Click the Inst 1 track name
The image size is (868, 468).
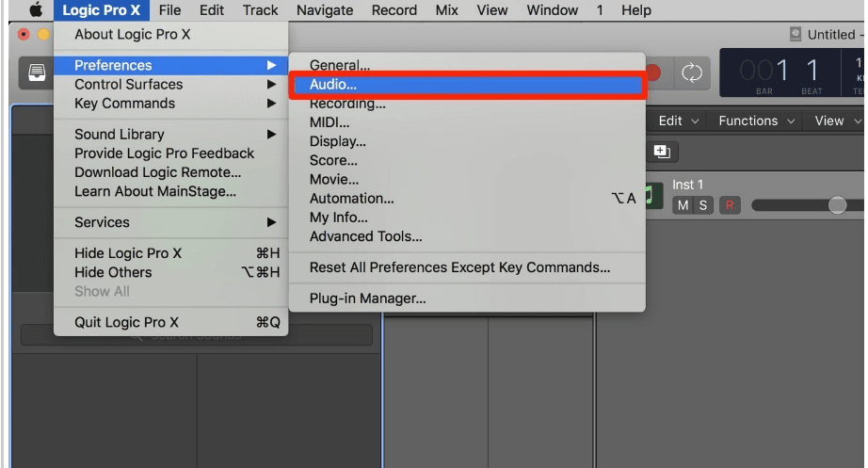coord(687,185)
